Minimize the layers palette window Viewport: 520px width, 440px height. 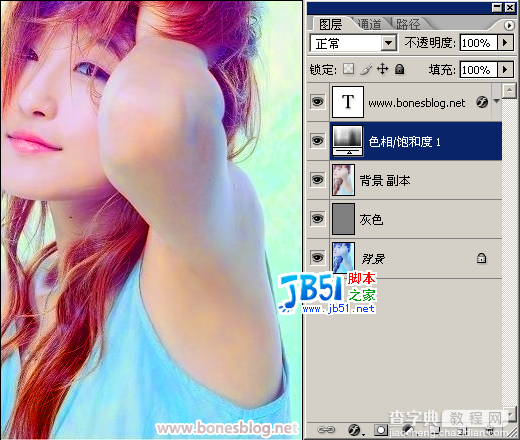click(x=497, y=8)
